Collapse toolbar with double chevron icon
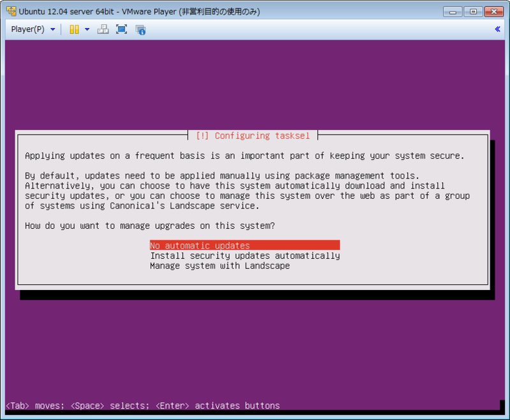Viewport: 510px width, 420px height. 497,29
